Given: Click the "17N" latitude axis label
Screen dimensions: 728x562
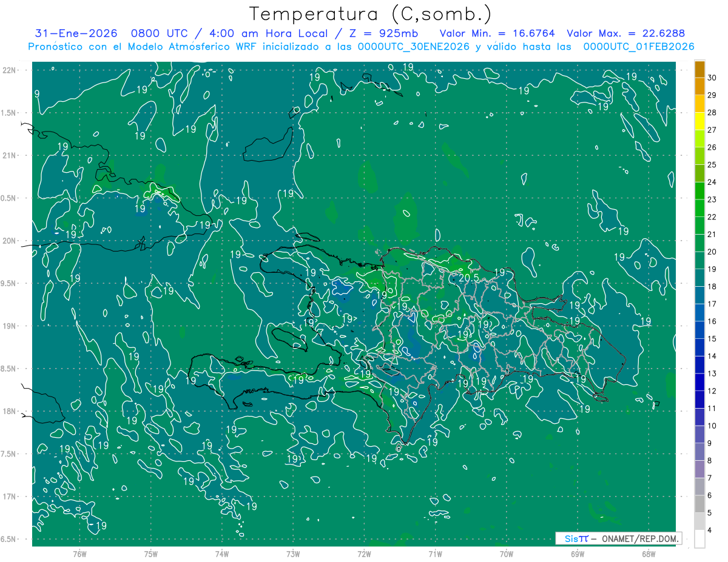Looking at the screenshot, I should (10, 497).
